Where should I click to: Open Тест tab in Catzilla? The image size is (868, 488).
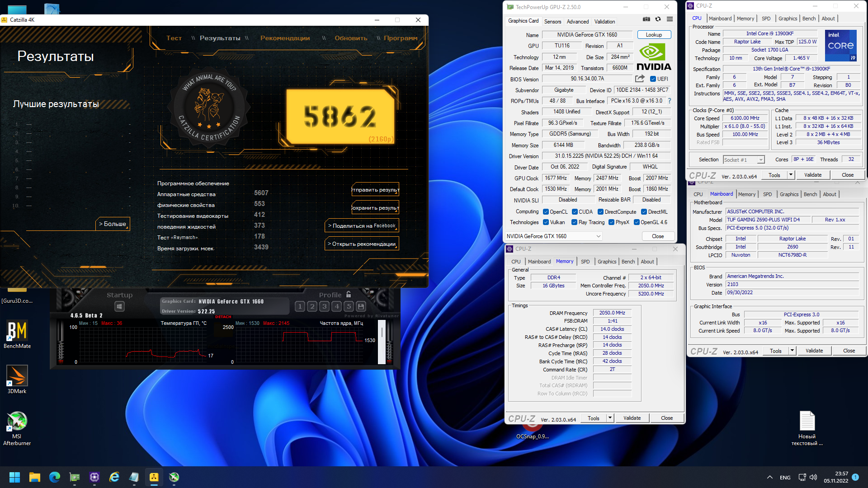[174, 38]
